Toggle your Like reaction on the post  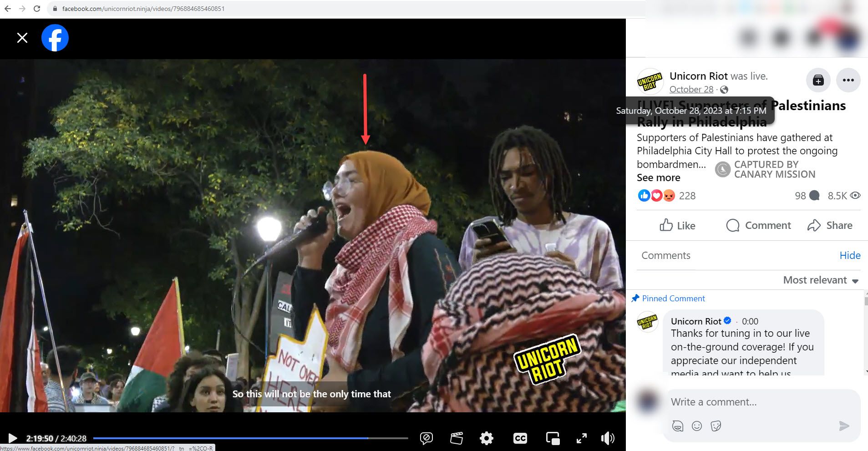coord(677,225)
